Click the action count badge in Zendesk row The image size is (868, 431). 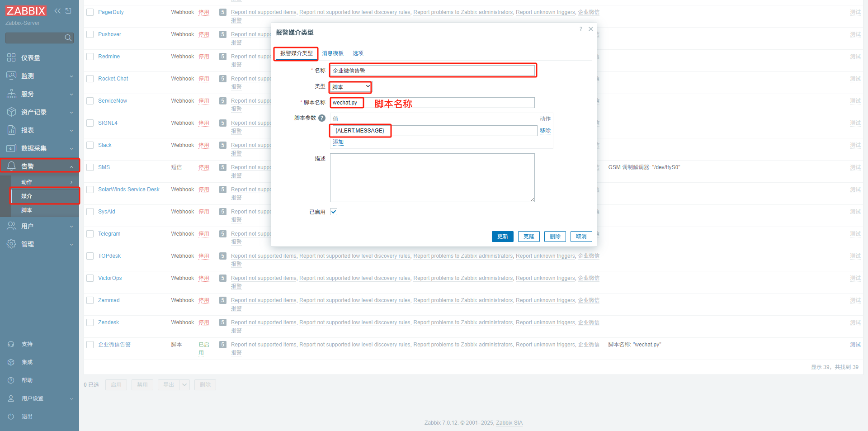click(x=223, y=322)
